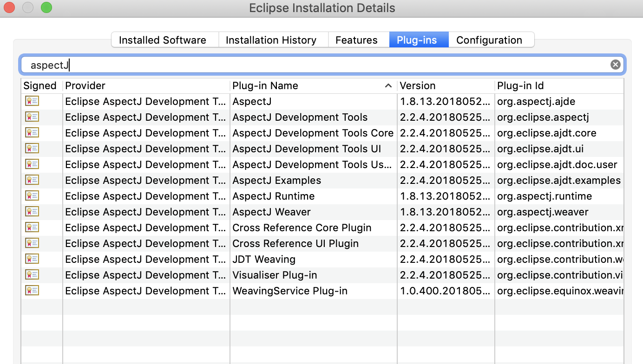The image size is (643, 364).
Task: Click signed icon for Cross Reference Core Plugin
Action: coord(32,227)
